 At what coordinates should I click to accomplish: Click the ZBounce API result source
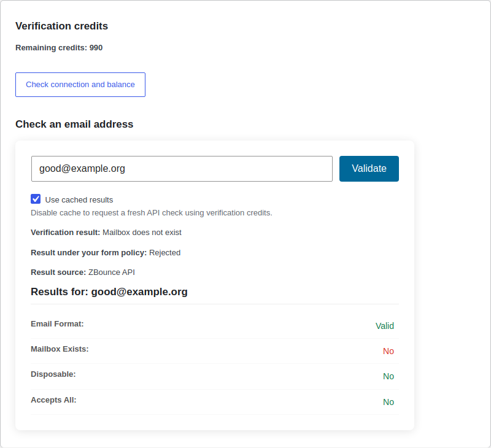[x=112, y=272]
